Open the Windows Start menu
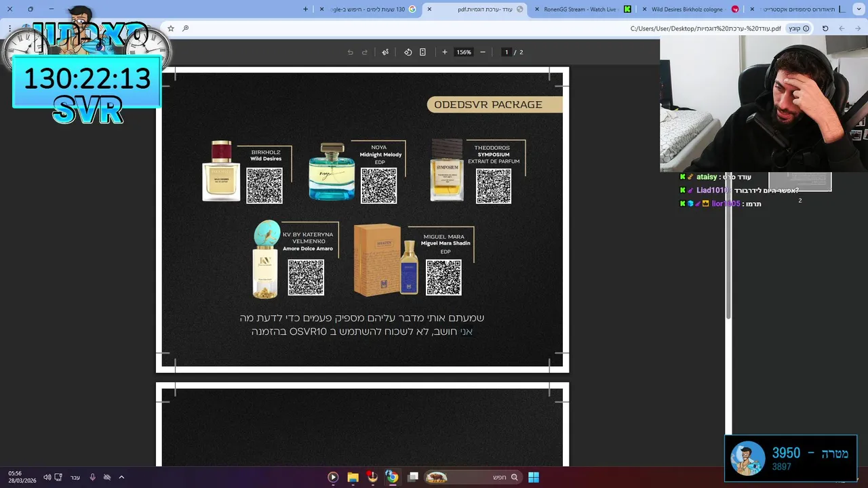868x488 pixels. point(534,477)
